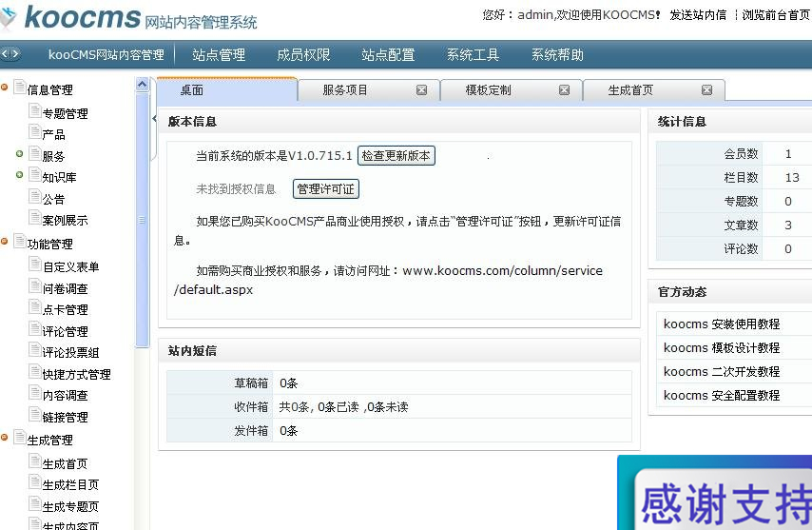Screen dimensions: 812x530
Task: Open the koocms 安全配置教程 link
Action: (722, 395)
